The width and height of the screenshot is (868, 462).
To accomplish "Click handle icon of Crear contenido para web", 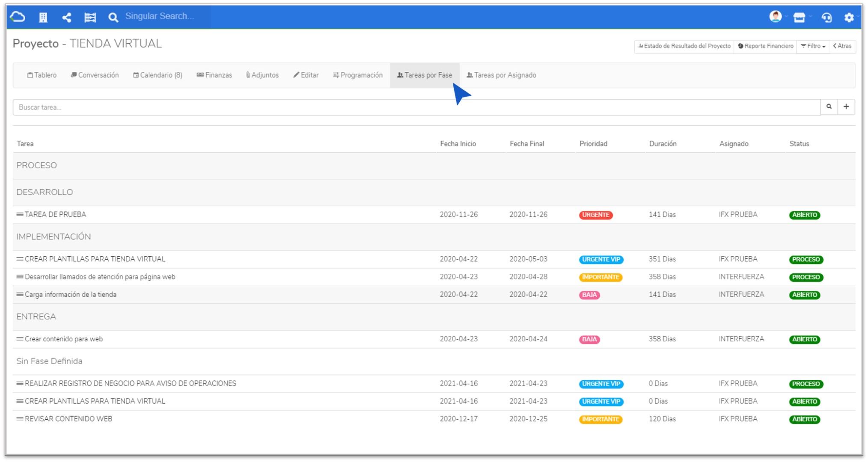I will click(20, 339).
